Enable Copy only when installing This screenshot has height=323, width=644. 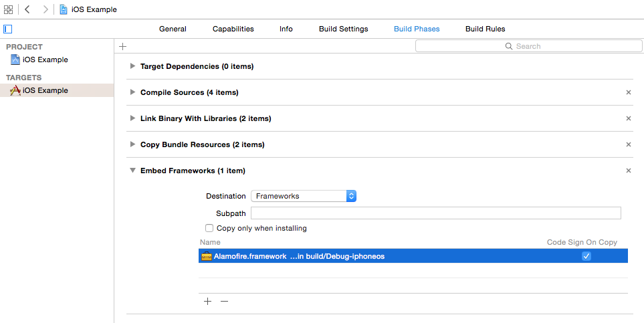pyautogui.click(x=209, y=228)
